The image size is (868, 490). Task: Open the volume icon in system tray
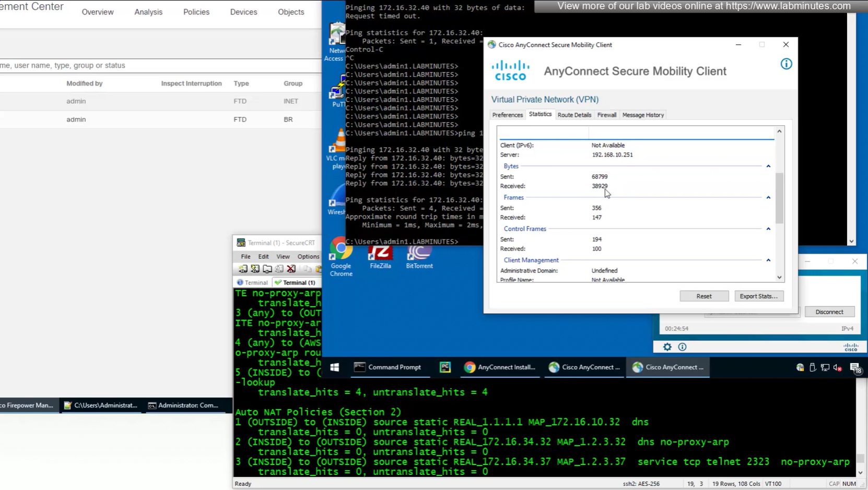(x=838, y=367)
